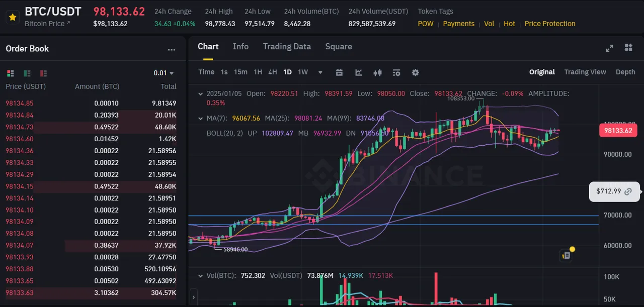
Task: Show sell orders only view
Action: (43, 73)
